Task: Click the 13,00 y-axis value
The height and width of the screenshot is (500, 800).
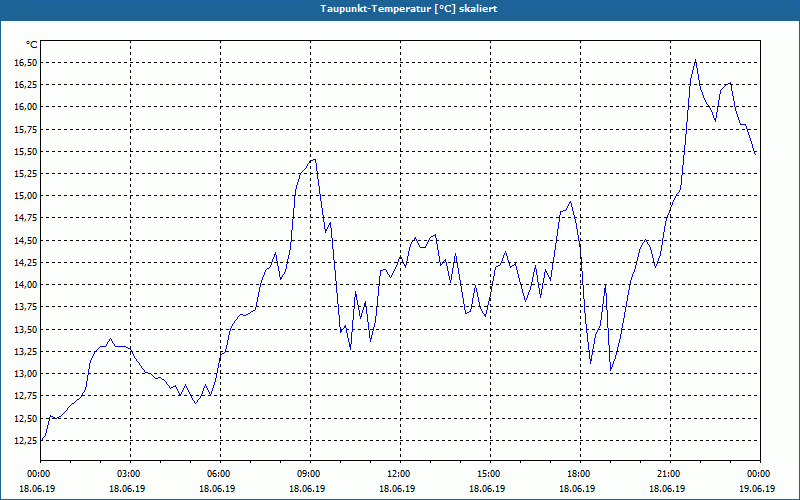Action: click(x=25, y=374)
